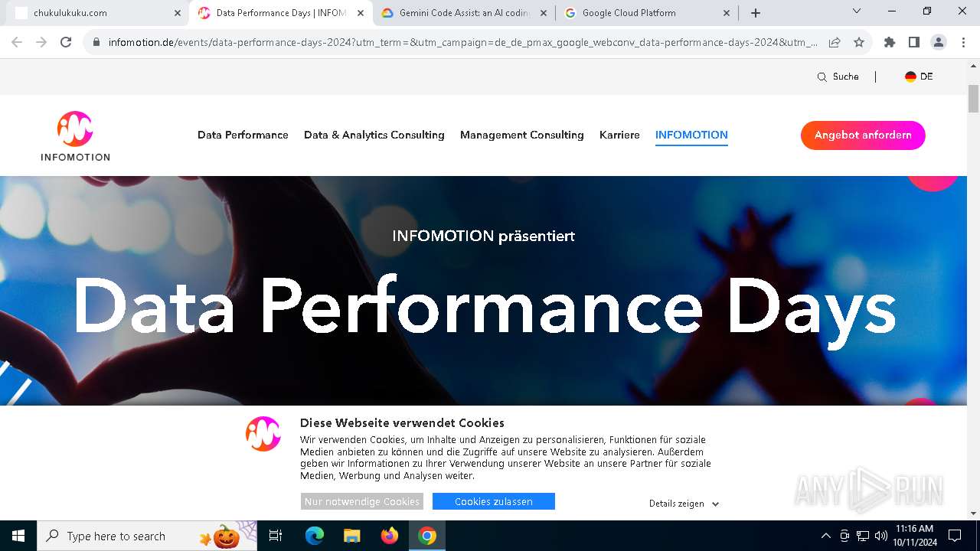This screenshot has height=551, width=980.
Task: Open the Chrome profile avatar
Action: (x=939, y=42)
